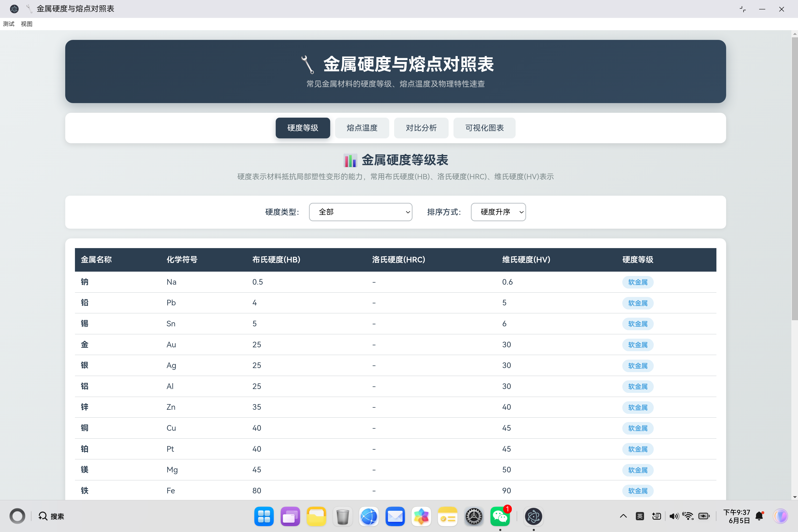798x532 pixels.
Task: Click the symbol Al cell
Action: click(x=170, y=386)
